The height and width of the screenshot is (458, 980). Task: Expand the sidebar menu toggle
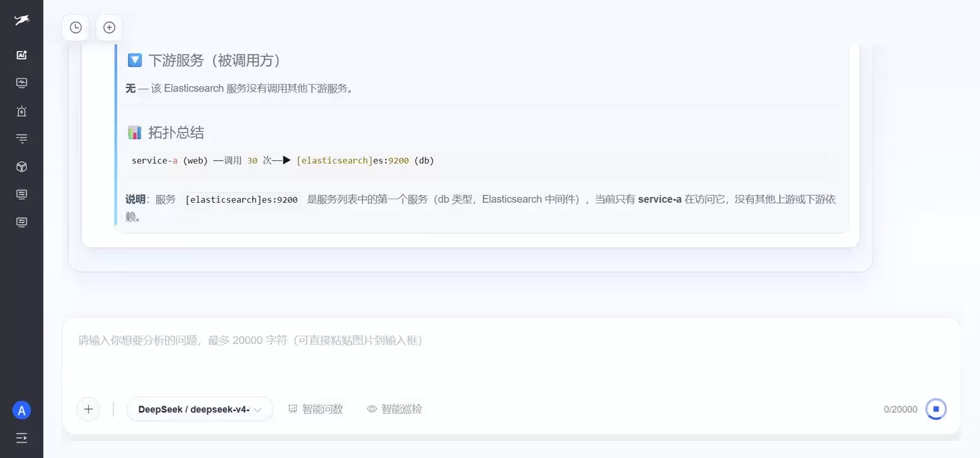[x=22, y=438]
